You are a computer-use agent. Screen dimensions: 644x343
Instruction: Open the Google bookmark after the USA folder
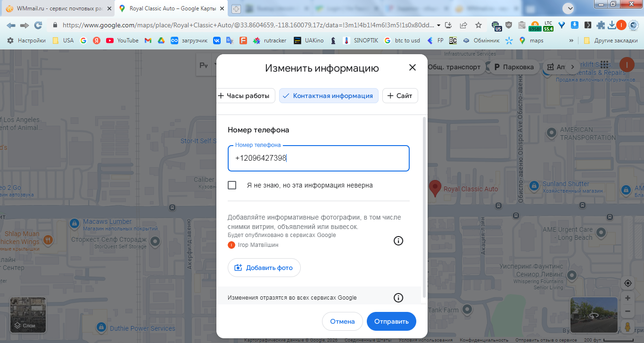pyautogui.click(x=83, y=41)
